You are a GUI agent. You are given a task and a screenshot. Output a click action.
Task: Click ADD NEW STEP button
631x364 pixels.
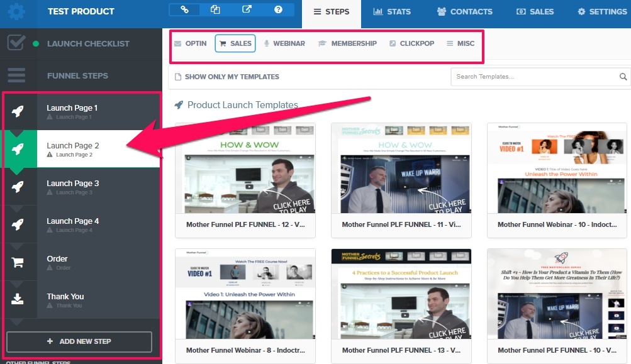pos(79,341)
